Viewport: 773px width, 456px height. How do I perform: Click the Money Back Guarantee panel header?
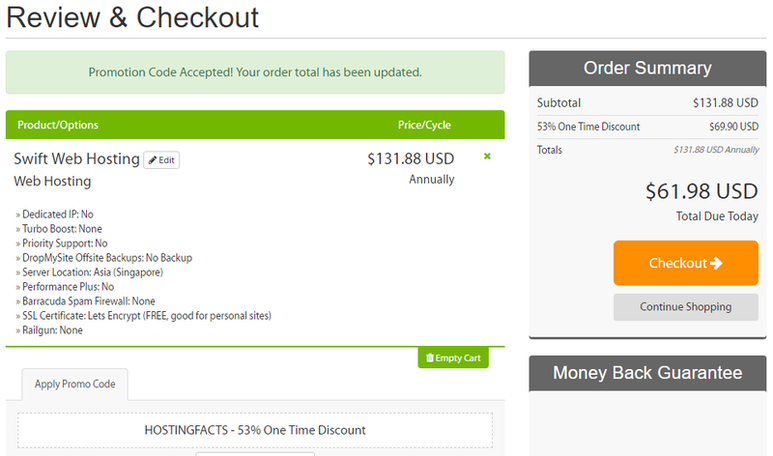pos(647,373)
